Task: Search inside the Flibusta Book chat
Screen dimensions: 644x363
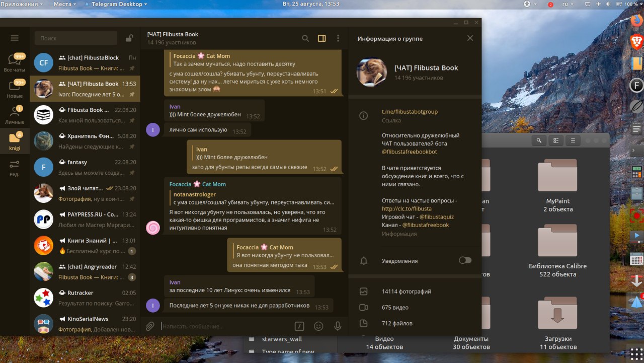Action: [305, 38]
